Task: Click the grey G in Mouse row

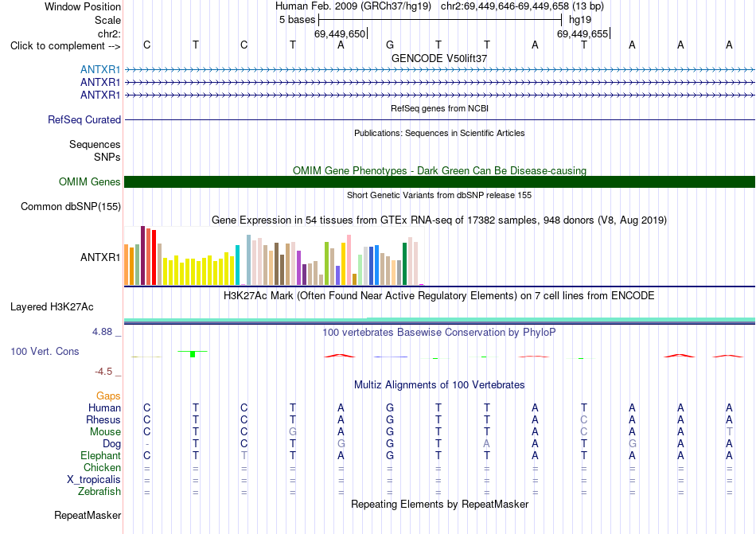Action: [293, 432]
